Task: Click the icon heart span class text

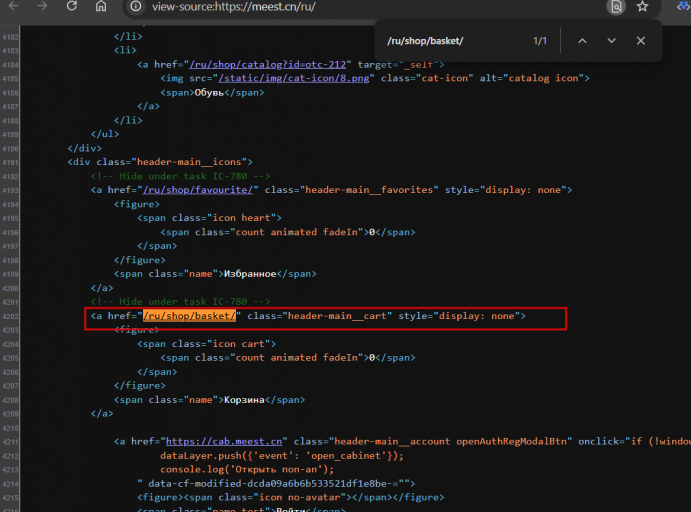Action: (241, 218)
